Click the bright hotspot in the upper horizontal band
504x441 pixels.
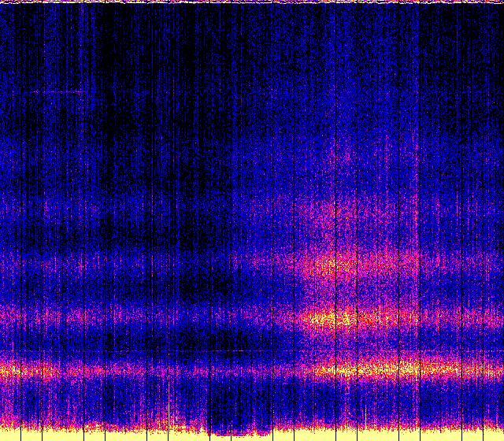click(331, 265)
